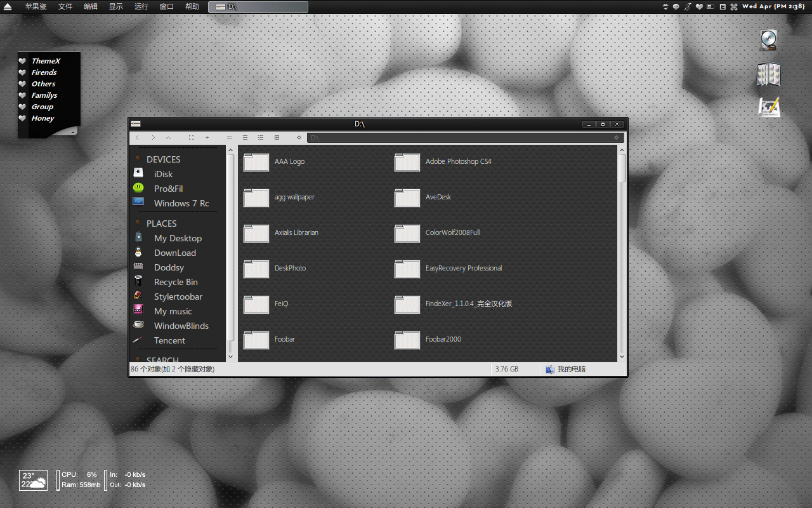Screen dimensions: 812x508
Task: Click the D:\ taskbar button in the top bar
Action: [x=258, y=6]
